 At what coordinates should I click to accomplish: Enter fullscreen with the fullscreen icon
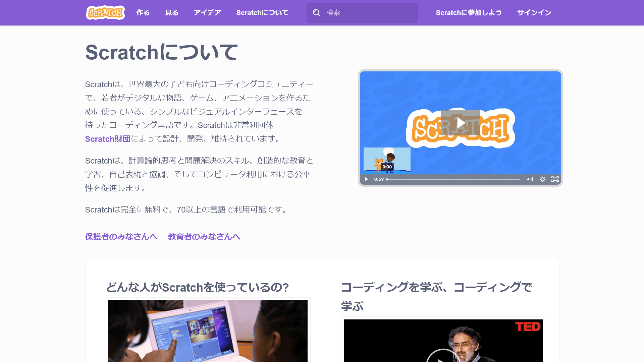[555, 179]
